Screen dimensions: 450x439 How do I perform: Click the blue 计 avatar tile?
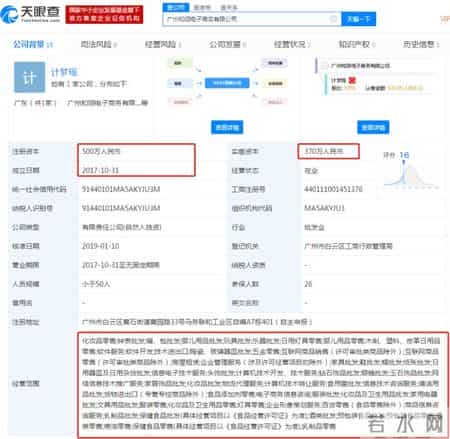[29, 77]
